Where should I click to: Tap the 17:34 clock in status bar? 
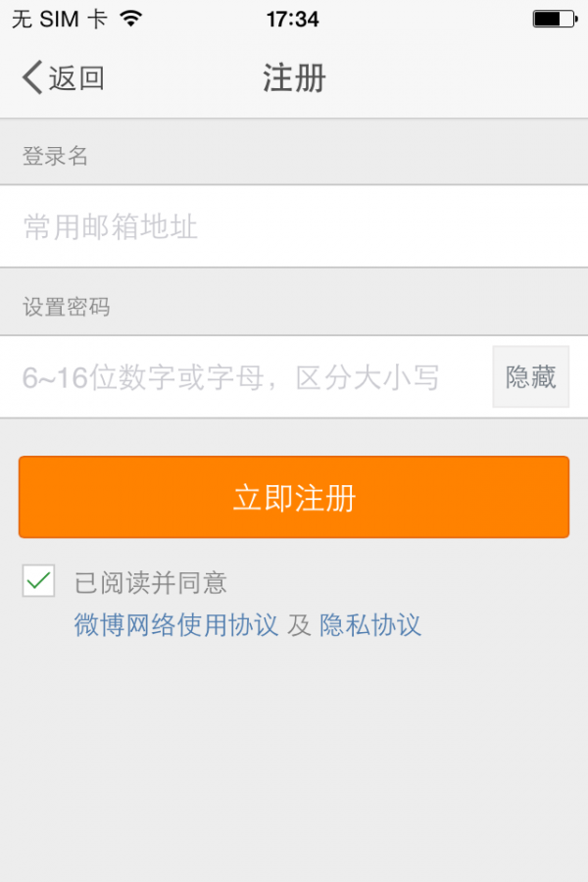292,20
